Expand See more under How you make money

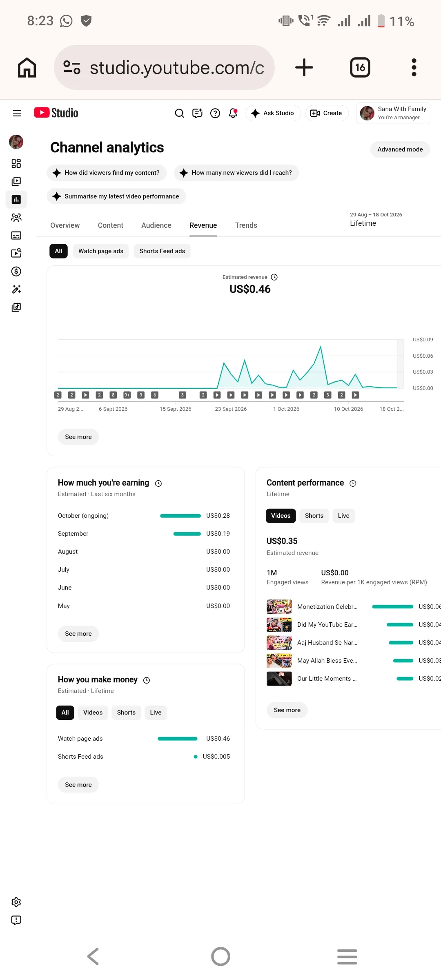(78, 785)
